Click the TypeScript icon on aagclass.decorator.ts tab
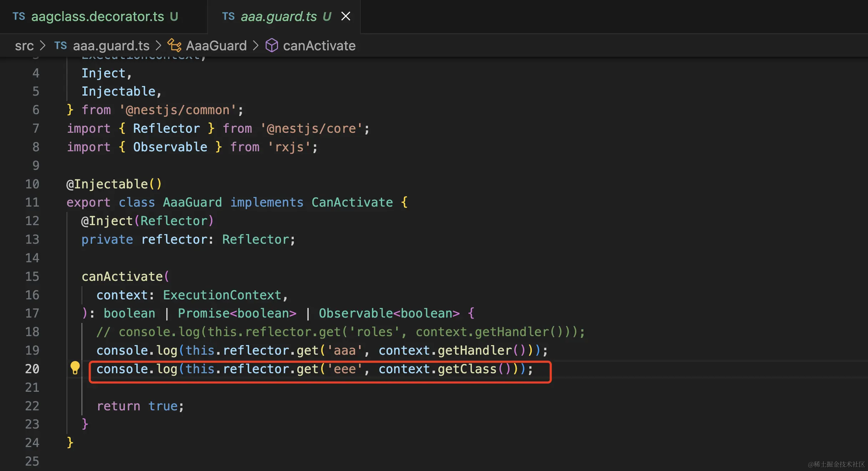 [x=19, y=16]
